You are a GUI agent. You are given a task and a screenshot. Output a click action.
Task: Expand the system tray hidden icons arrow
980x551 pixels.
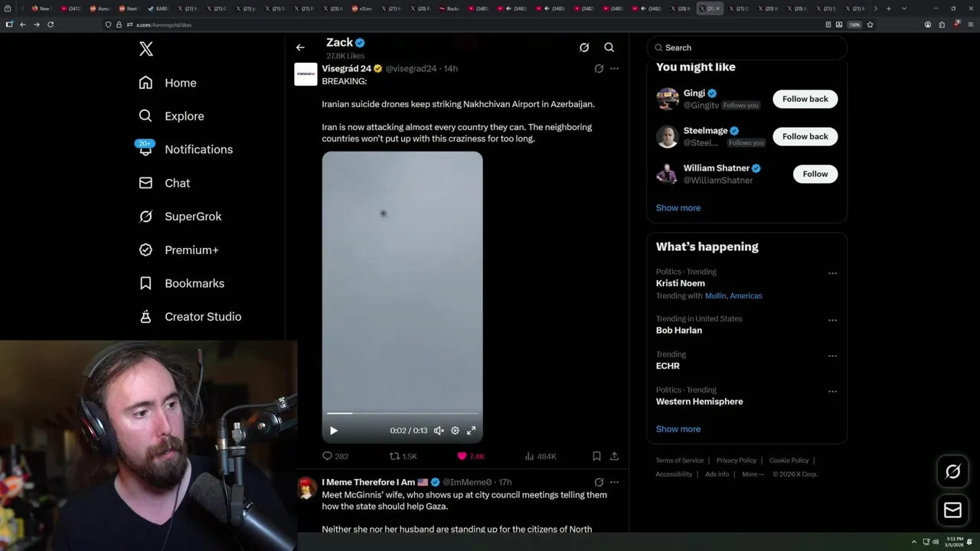[913, 542]
